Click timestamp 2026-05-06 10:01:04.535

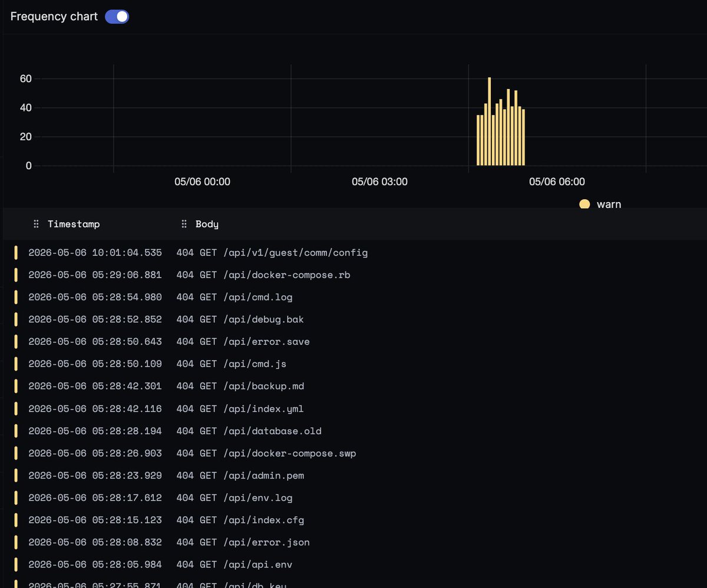[95, 253]
